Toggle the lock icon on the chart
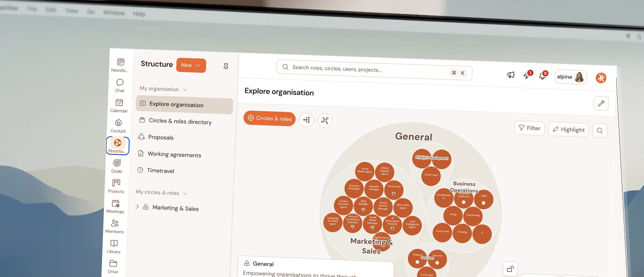This screenshot has height=277, width=644. tap(510, 269)
